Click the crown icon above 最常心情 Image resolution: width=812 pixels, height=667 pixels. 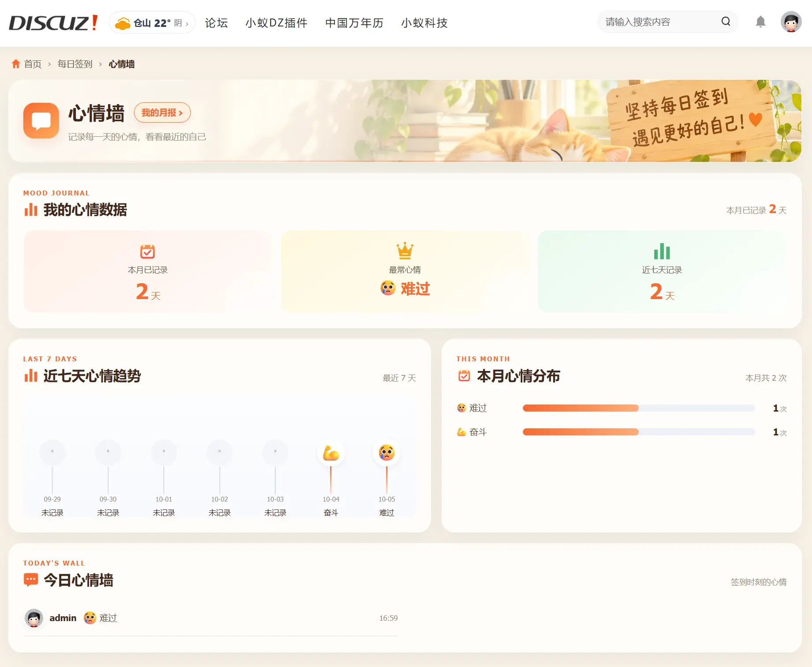(x=405, y=251)
